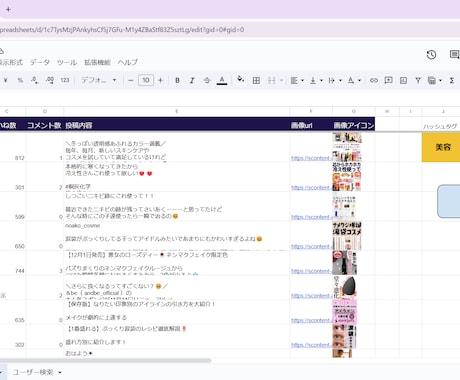Increase font size with plus
460x380 pixels.
[160, 80]
